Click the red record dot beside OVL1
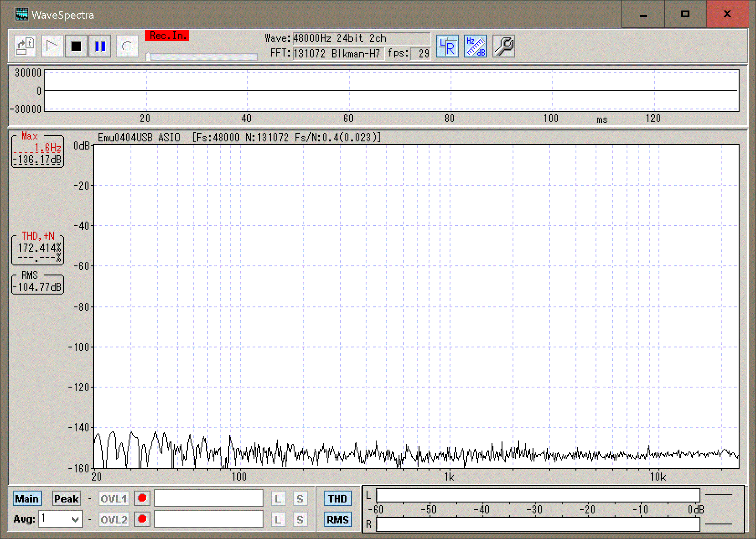The image size is (756, 539). 142,498
